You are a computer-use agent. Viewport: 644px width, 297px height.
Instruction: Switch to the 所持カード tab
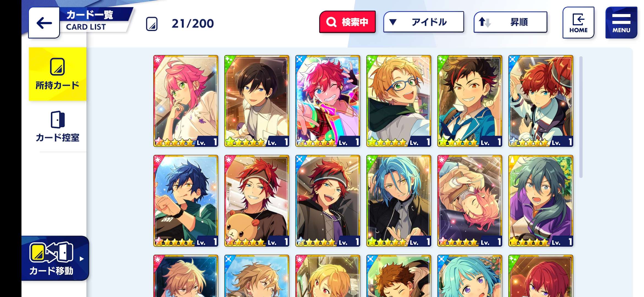[x=57, y=74]
